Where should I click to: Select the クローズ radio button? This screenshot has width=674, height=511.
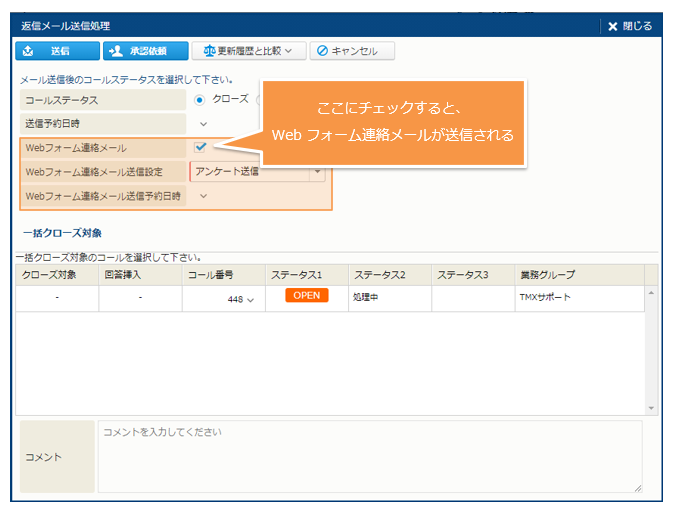click(200, 100)
